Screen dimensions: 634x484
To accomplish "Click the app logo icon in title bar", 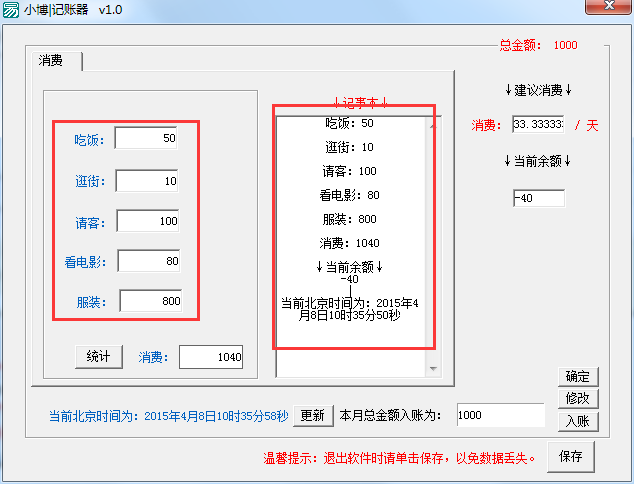I will point(11,10).
